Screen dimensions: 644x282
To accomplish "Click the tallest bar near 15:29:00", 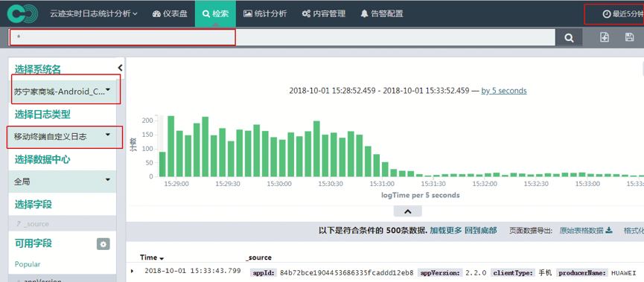I will pos(170,146).
